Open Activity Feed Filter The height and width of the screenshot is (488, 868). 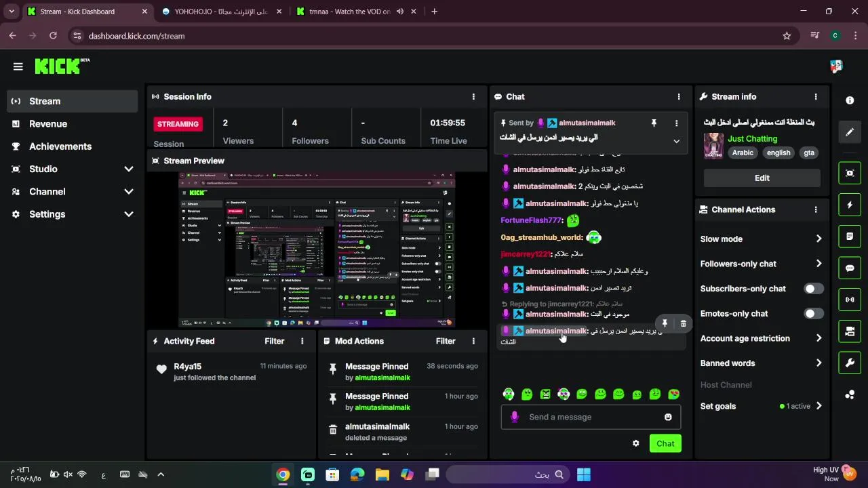coord(274,342)
